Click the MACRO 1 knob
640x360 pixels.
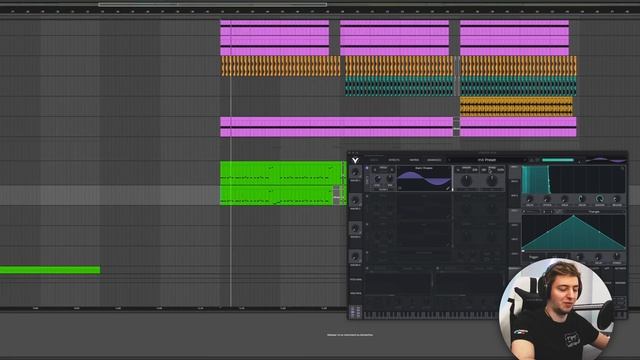point(355,172)
